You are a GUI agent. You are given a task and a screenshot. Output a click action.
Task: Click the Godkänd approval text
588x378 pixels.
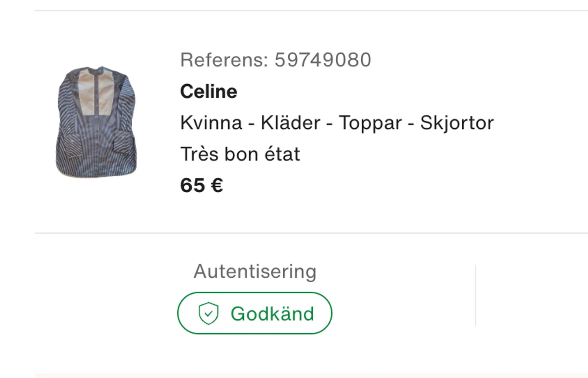(x=272, y=313)
